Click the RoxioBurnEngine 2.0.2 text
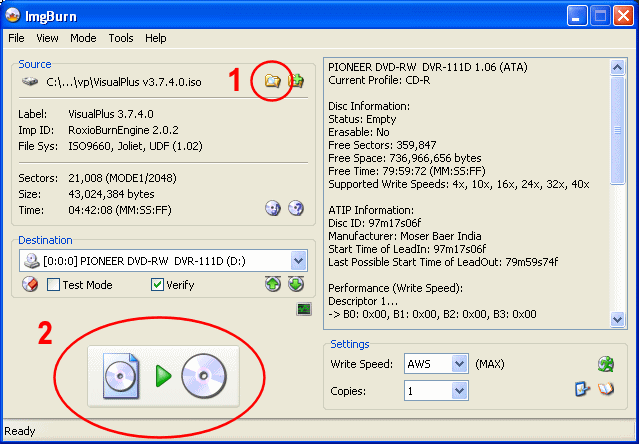The width and height of the screenshot is (639, 444). click(x=123, y=130)
